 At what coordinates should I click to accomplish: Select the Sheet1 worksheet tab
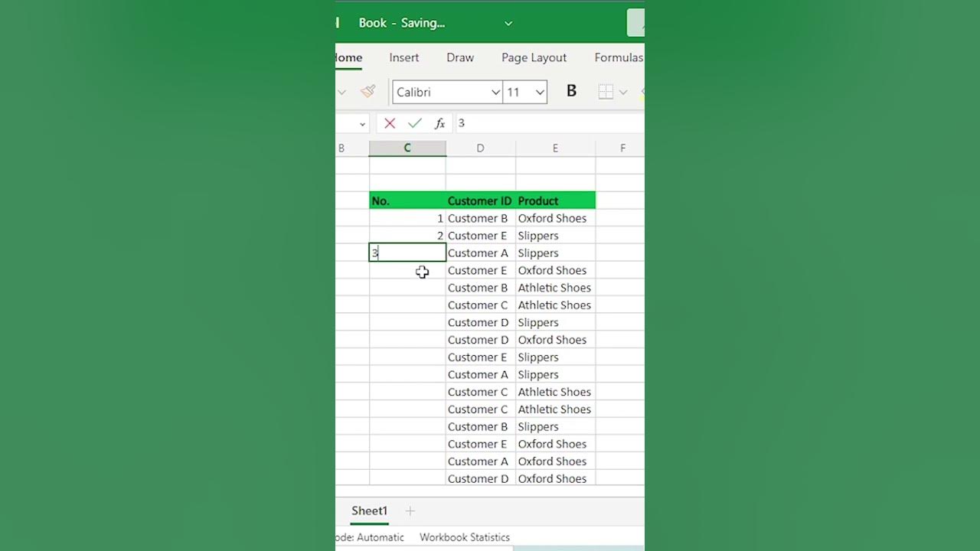pyautogui.click(x=369, y=511)
